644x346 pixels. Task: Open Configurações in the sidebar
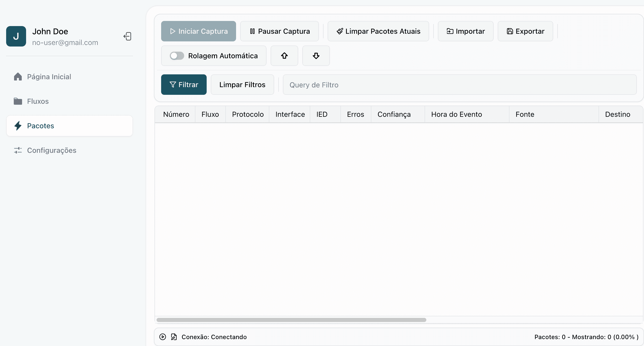(x=70, y=150)
